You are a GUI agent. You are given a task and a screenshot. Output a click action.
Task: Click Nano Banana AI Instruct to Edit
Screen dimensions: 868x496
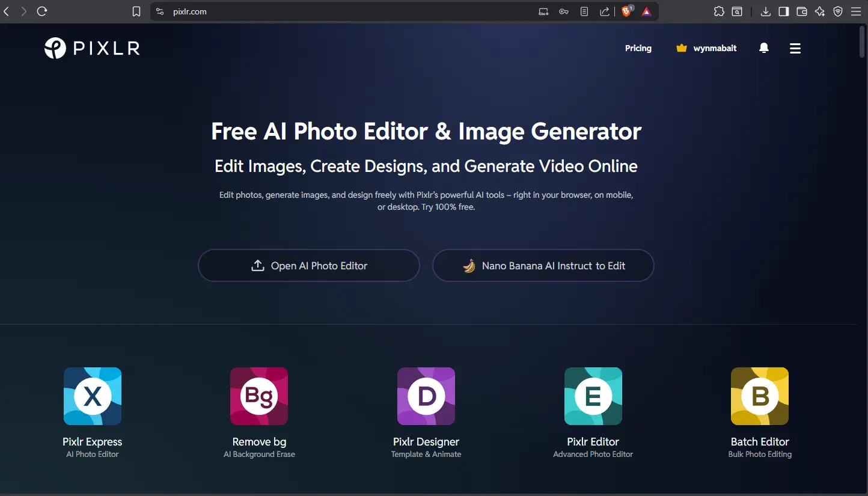[543, 265]
